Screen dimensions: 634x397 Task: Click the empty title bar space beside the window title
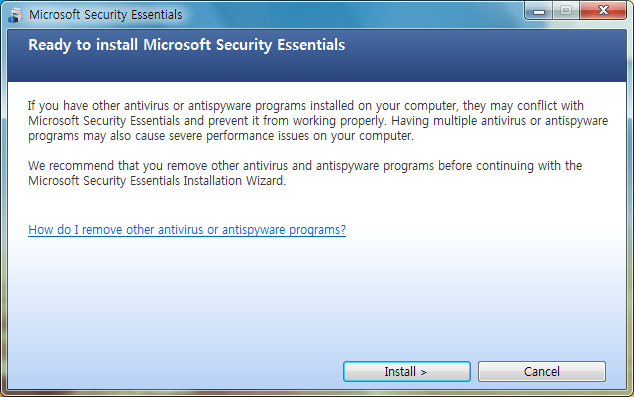(352, 15)
